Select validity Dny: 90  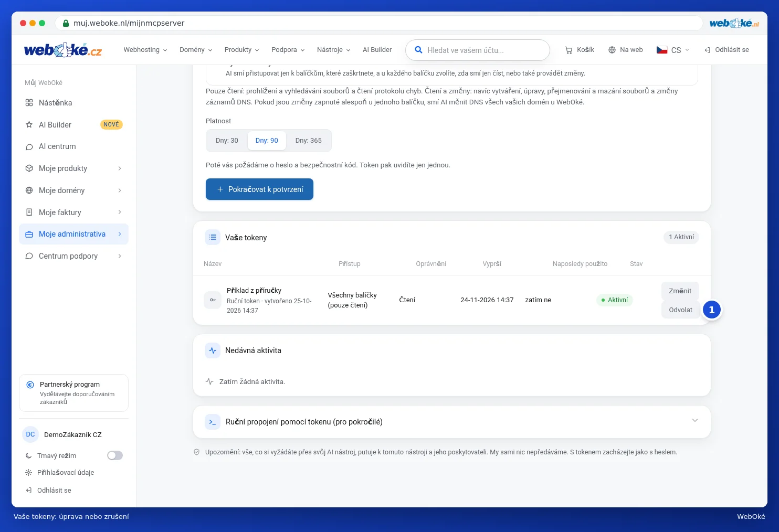click(267, 141)
